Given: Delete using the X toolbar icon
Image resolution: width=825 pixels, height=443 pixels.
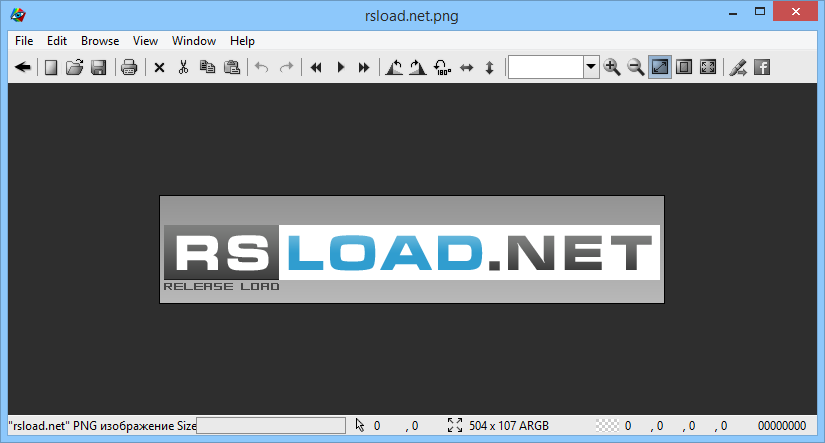Looking at the screenshot, I should (x=159, y=67).
